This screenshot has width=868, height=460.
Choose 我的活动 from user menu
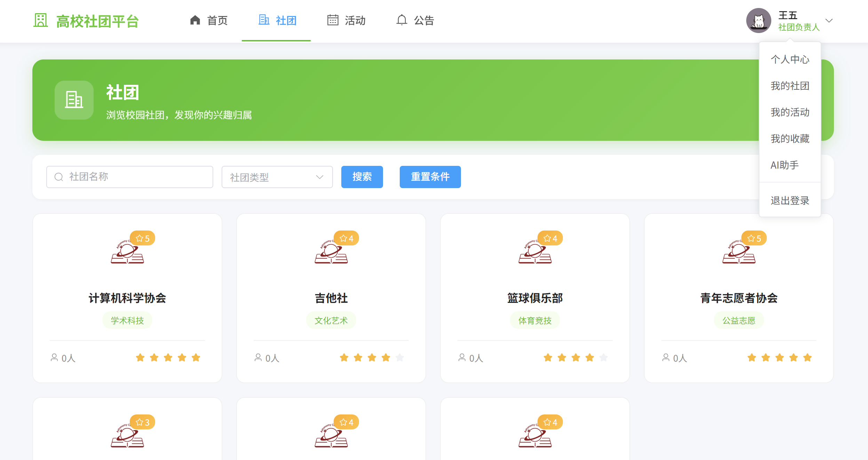[x=790, y=112]
